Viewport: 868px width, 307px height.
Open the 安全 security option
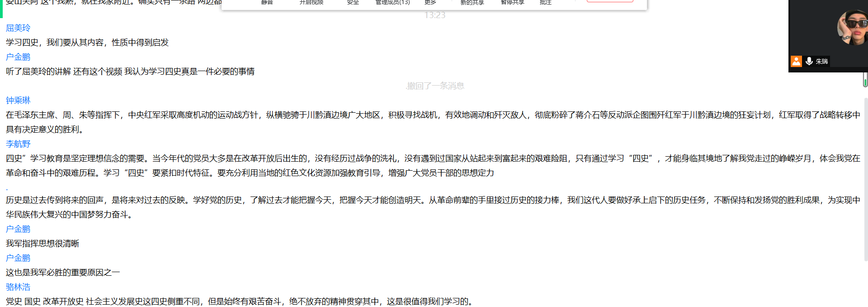(x=353, y=2)
